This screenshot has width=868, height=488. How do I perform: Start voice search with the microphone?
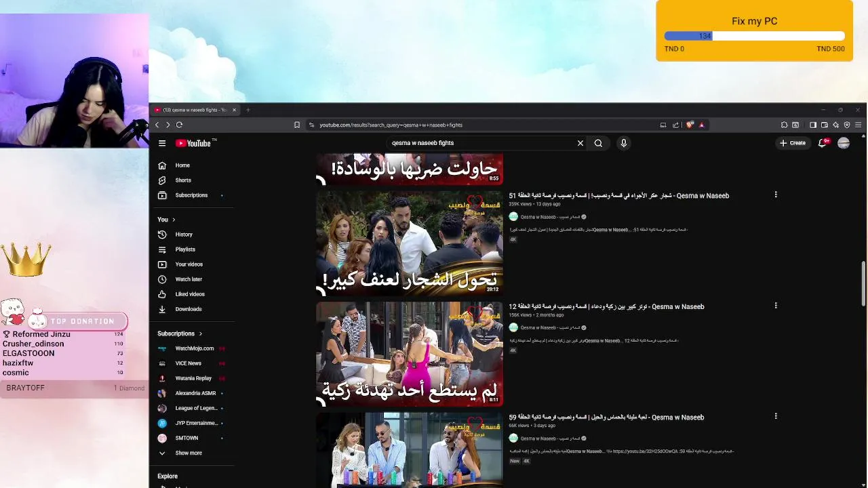tap(624, 143)
